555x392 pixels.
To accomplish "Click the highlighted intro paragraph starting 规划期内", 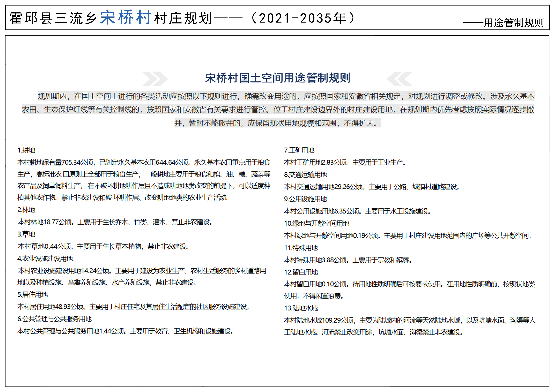I will tap(278, 110).
